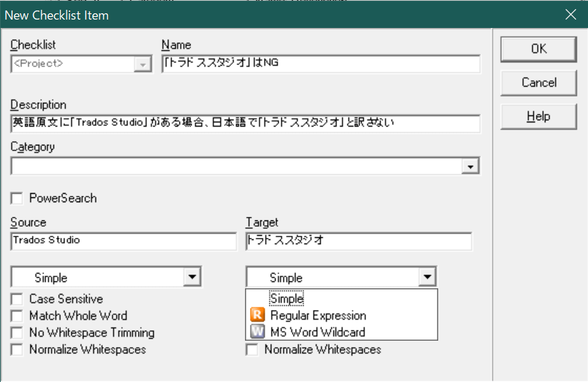Image resolution: width=588 pixels, height=382 pixels.
Task: Open Help for this dialog
Action: [x=539, y=116]
